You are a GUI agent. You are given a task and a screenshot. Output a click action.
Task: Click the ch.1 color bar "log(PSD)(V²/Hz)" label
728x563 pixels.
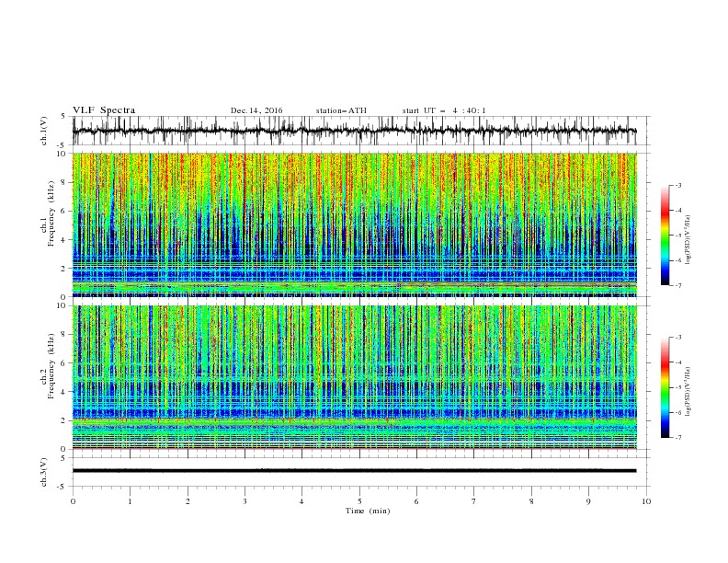point(688,240)
